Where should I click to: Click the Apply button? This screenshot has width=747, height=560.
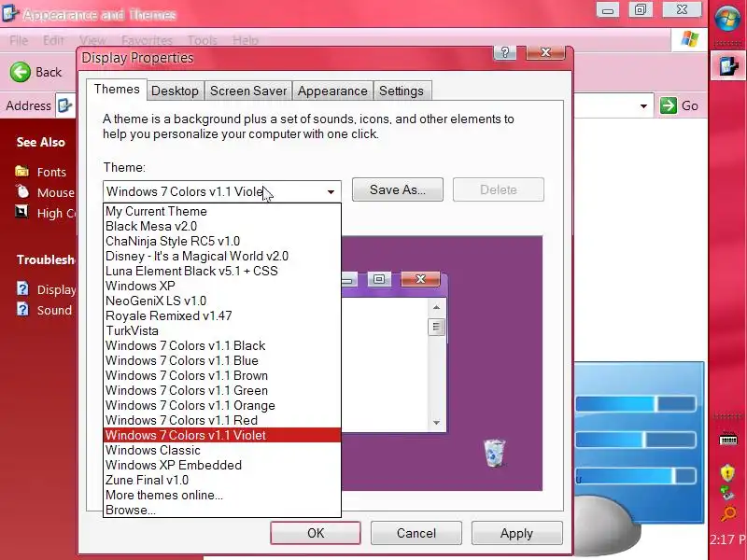click(x=517, y=533)
